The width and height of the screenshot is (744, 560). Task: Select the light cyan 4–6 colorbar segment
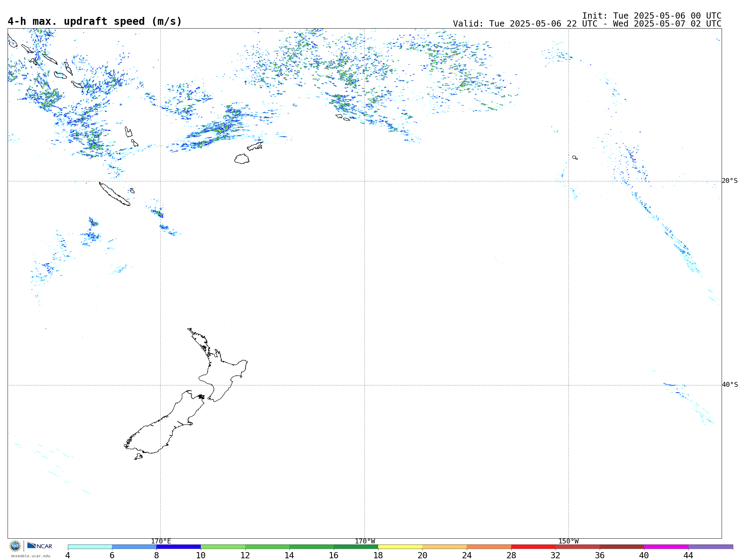pos(90,547)
